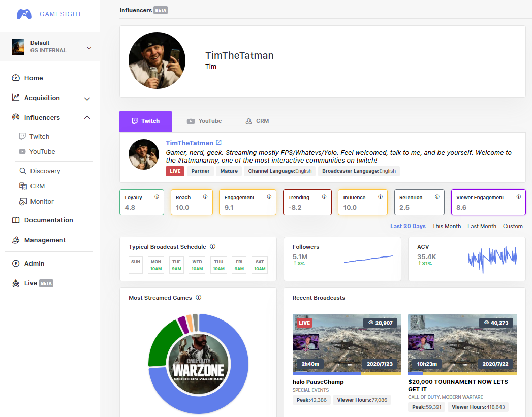The height and width of the screenshot is (417, 532).
Task: Click the Discovery magnifier icon
Action: click(x=23, y=171)
